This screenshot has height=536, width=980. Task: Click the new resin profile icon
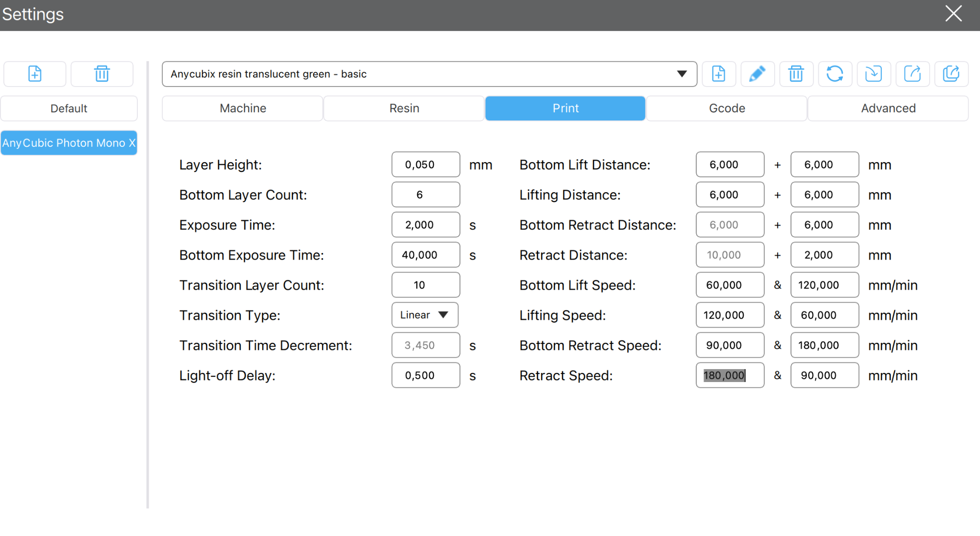719,74
